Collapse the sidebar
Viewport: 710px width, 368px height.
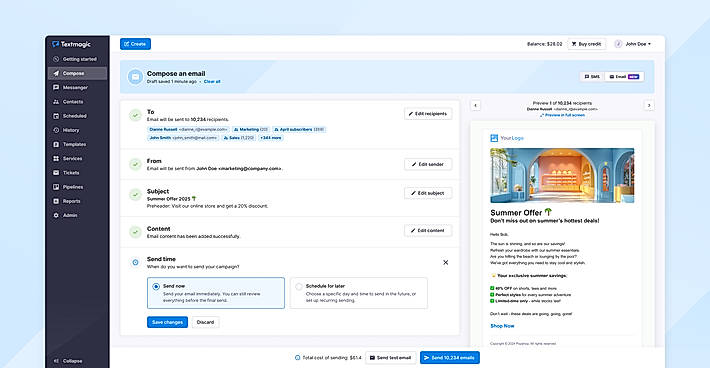[x=68, y=361]
